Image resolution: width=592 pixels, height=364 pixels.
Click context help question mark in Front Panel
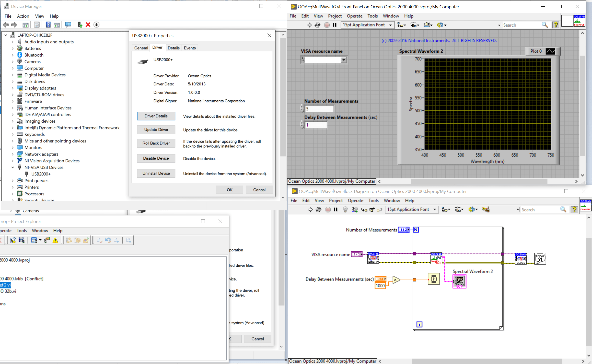556,25
